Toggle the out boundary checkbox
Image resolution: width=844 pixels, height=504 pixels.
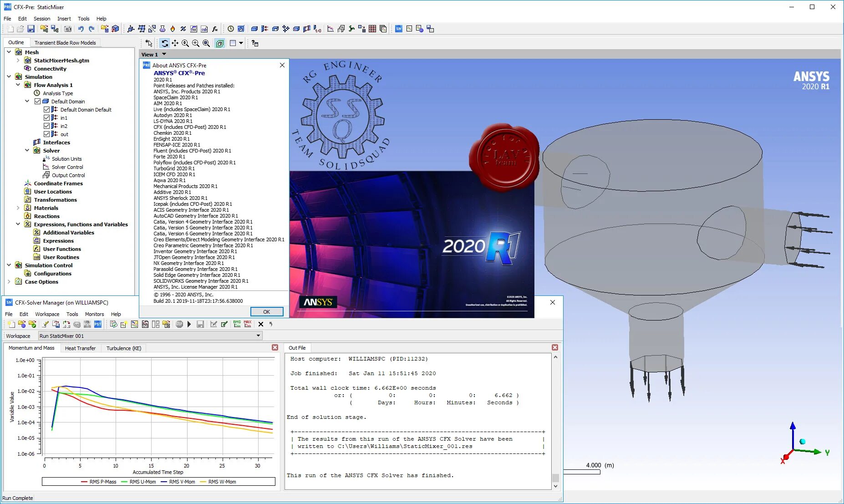[46, 134]
